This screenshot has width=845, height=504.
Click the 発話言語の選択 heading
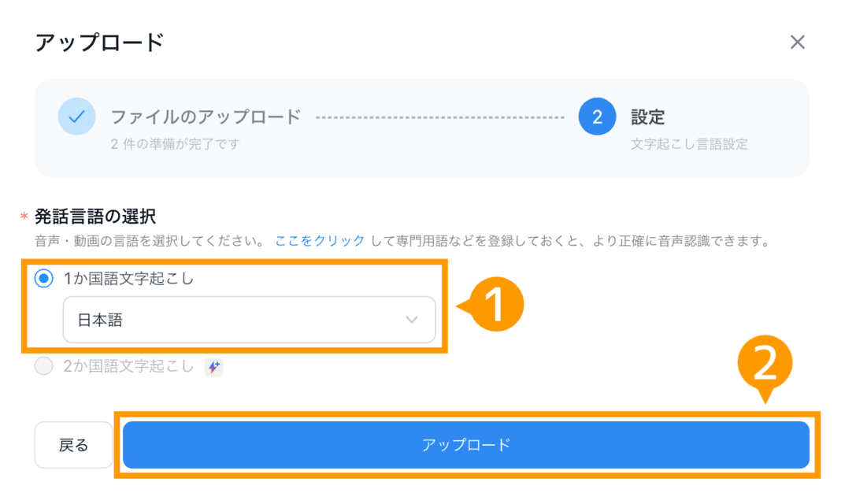[95, 216]
